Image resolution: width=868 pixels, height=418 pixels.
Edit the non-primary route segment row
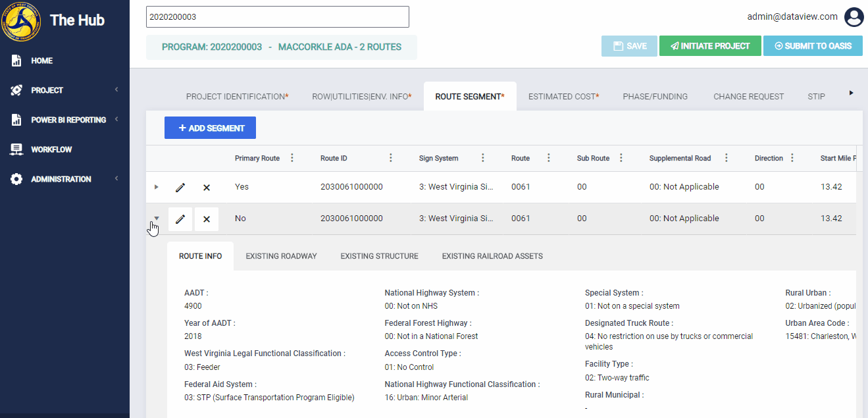180,219
